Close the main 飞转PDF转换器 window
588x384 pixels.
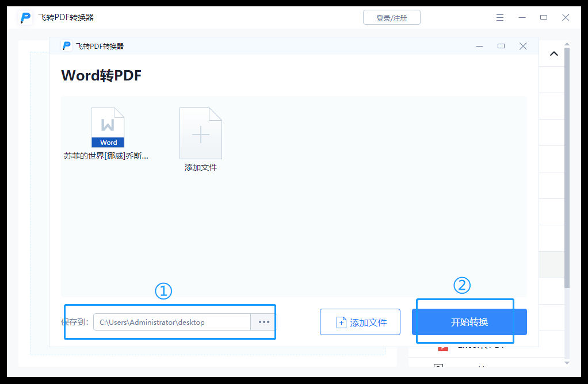coord(566,17)
